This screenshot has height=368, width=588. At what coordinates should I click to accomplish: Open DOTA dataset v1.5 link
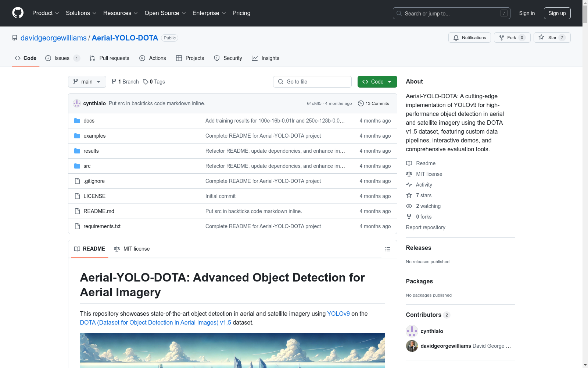tap(155, 322)
